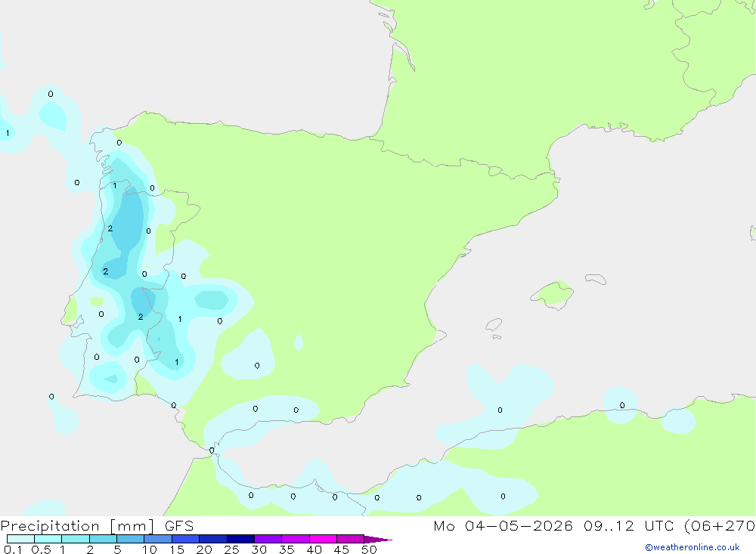The width and height of the screenshot is (756, 554).
Task: Click the "45" legend scale label
Action: coord(342,549)
